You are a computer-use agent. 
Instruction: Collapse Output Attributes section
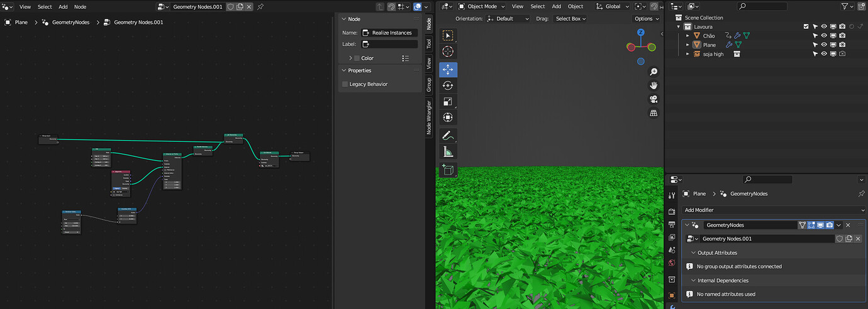(x=693, y=252)
